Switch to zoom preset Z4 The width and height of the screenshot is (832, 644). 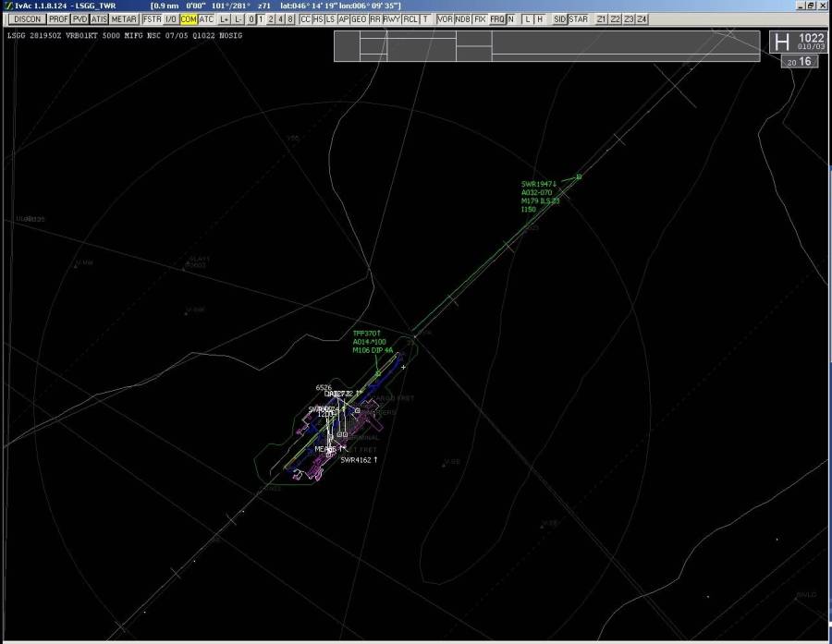642,19
